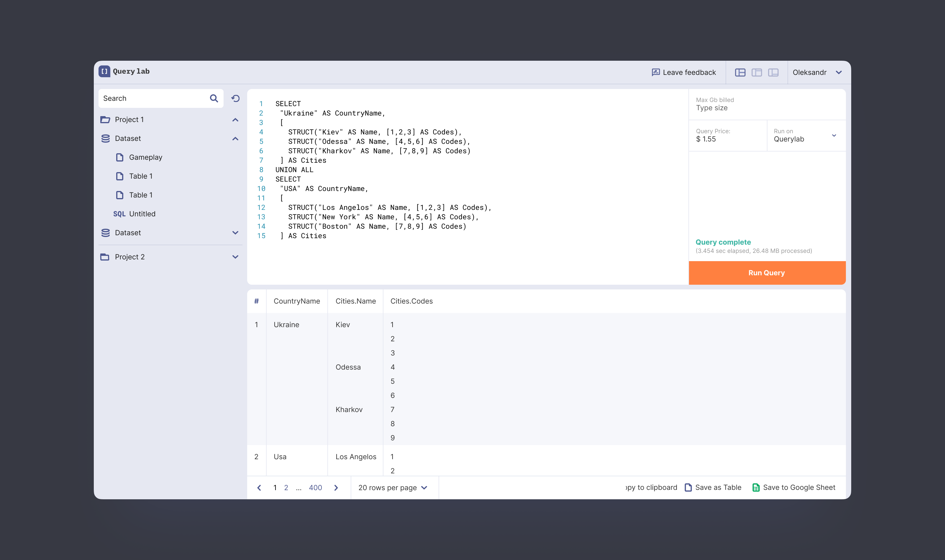Screen dimensions: 945x560
Task: Go to results page 400
Action: pos(315,488)
